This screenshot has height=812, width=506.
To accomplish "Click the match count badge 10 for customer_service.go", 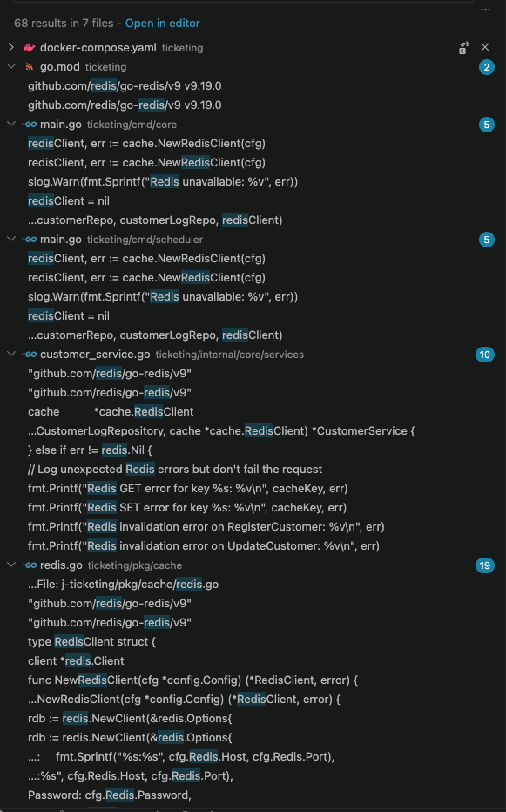I will coord(485,355).
